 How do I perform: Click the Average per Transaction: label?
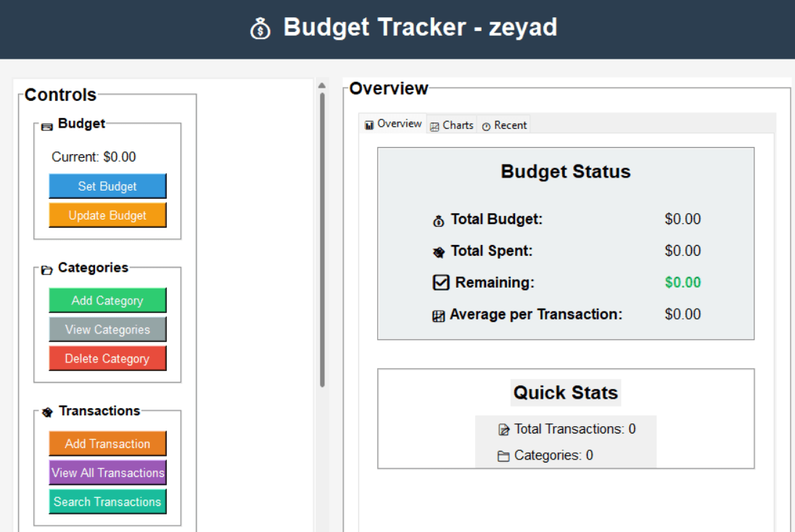click(536, 314)
